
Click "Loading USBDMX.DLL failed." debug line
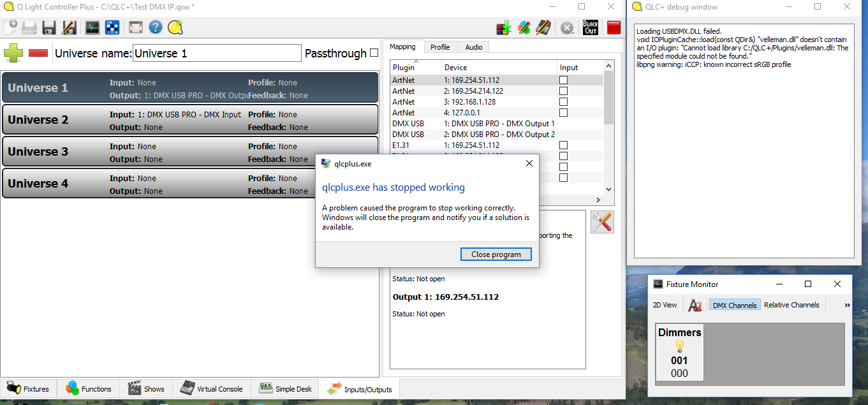[x=679, y=31]
